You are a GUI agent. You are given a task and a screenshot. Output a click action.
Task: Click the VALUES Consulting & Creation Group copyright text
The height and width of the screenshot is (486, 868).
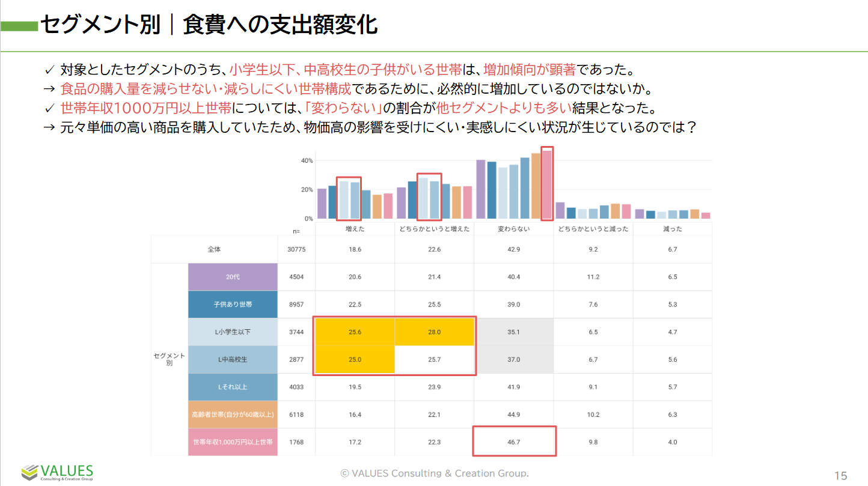click(434, 473)
